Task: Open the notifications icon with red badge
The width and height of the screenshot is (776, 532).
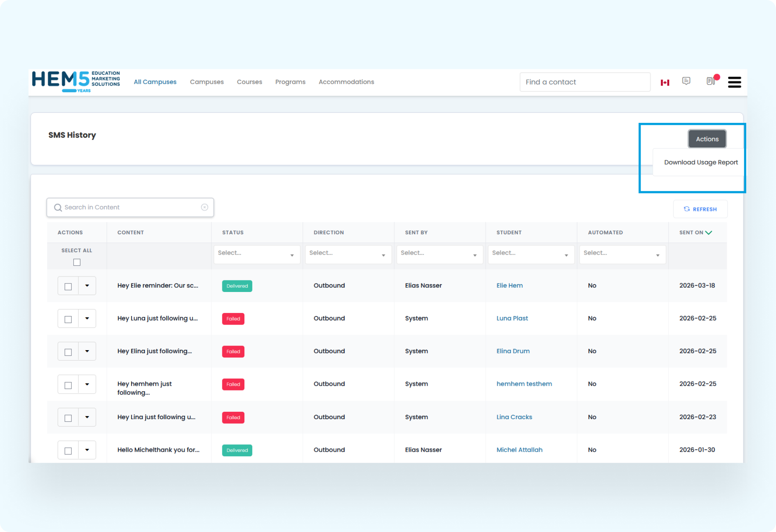Action: [x=711, y=81]
